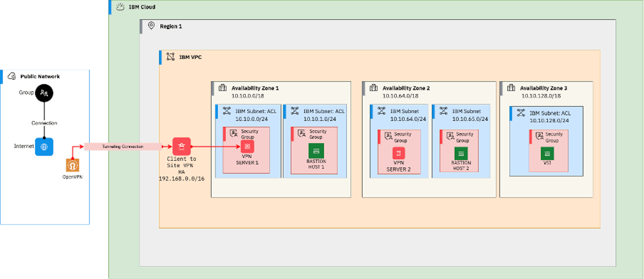Click Security Group icon above BASTION HOST 2
The width and height of the screenshot is (644, 279).
(x=450, y=136)
